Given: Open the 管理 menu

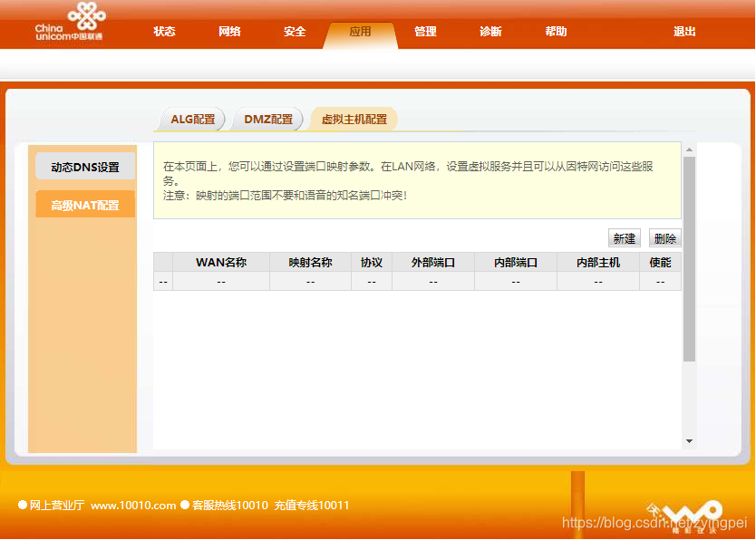Looking at the screenshot, I should coord(425,32).
